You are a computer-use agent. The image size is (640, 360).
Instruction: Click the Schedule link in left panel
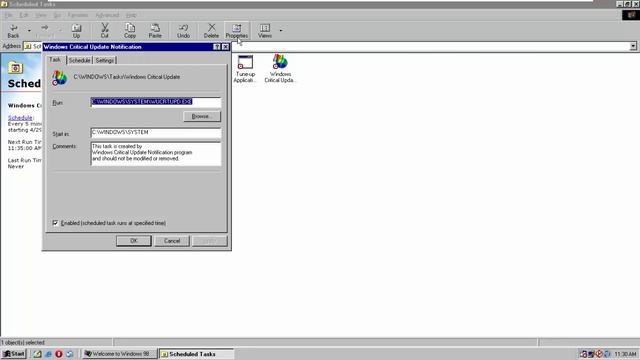(x=20, y=118)
